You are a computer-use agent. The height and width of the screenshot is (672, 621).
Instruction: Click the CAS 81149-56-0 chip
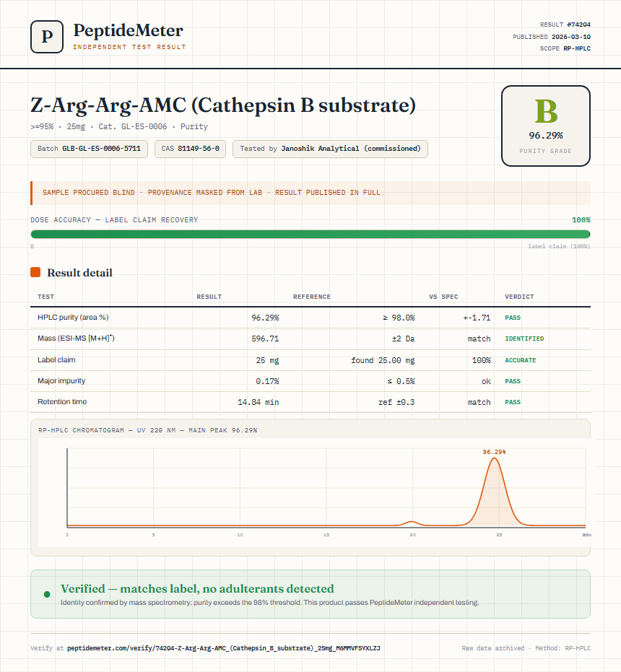(190, 149)
